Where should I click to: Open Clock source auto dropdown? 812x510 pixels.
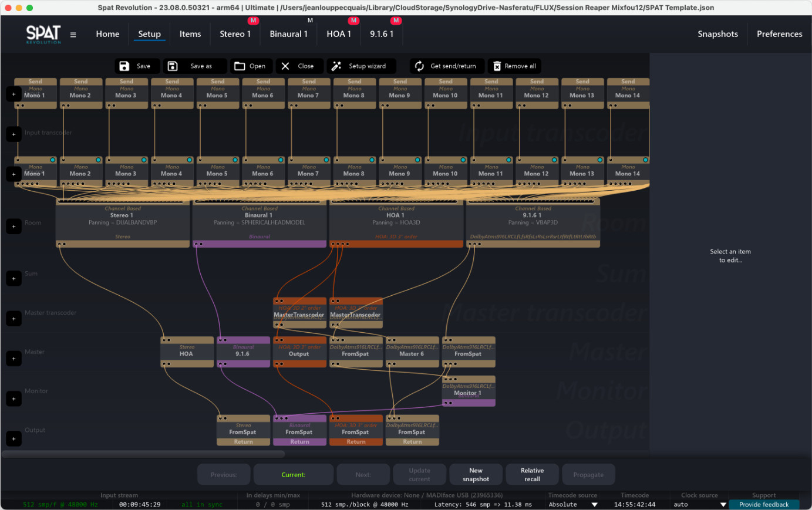coord(700,504)
